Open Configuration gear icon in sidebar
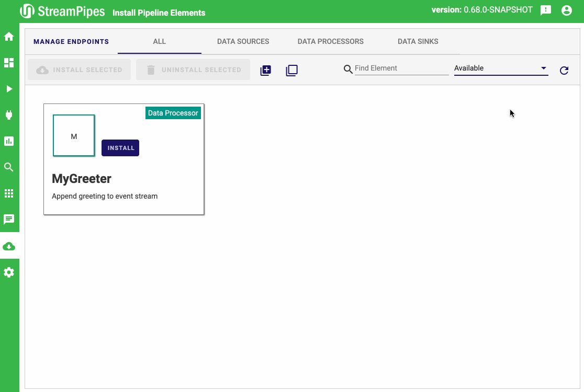The image size is (584, 392). coord(9,272)
